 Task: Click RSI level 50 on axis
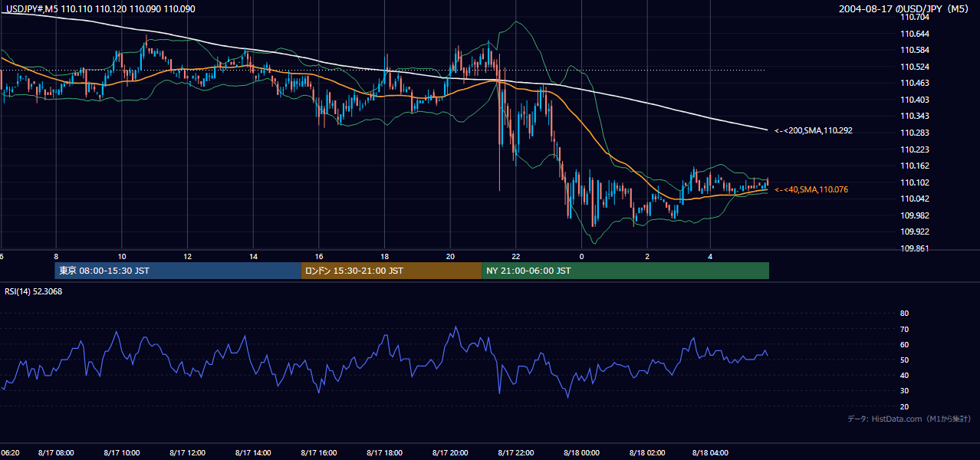point(904,360)
